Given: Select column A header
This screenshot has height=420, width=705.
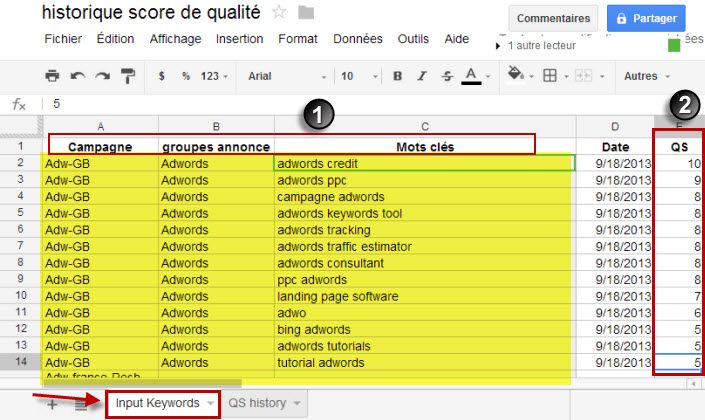Looking at the screenshot, I should pos(101,126).
